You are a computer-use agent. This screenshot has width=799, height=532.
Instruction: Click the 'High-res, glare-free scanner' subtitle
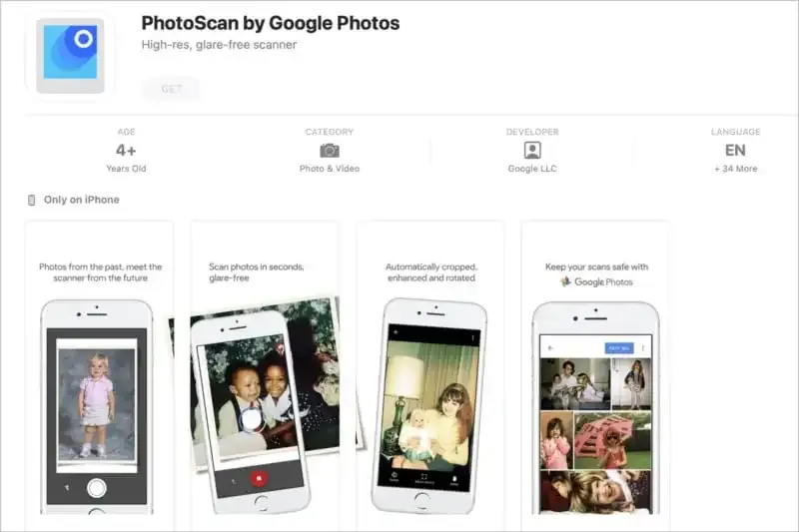pos(219,45)
